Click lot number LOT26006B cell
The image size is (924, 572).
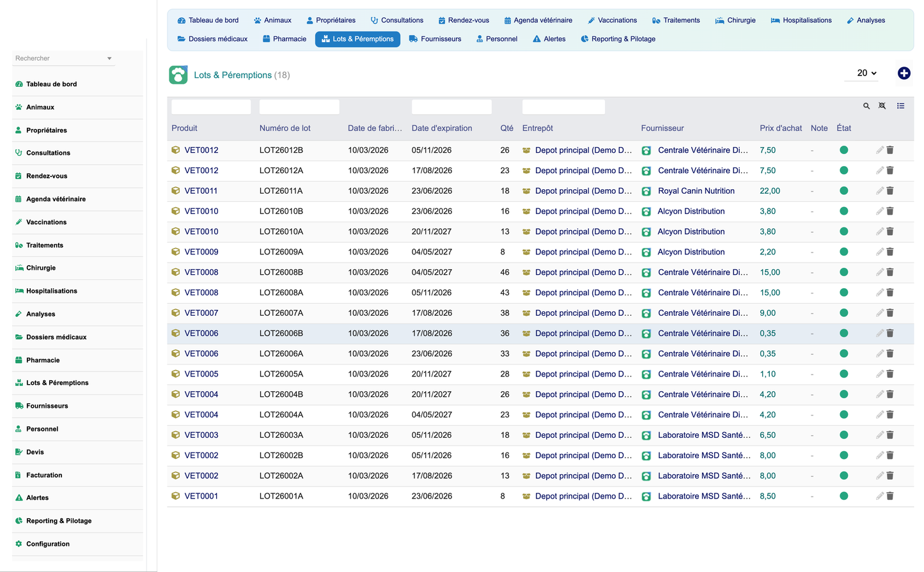(x=281, y=333)
